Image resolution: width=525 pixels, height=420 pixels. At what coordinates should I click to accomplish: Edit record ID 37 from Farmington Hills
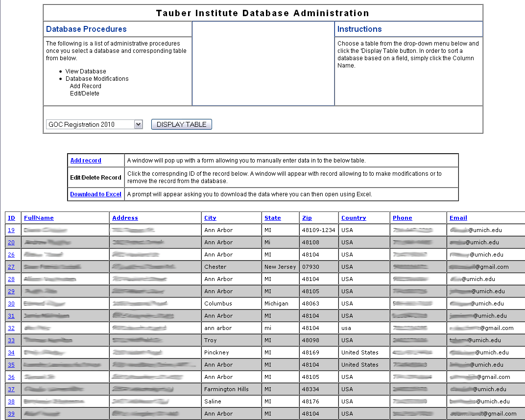click(x=11, y=389)
